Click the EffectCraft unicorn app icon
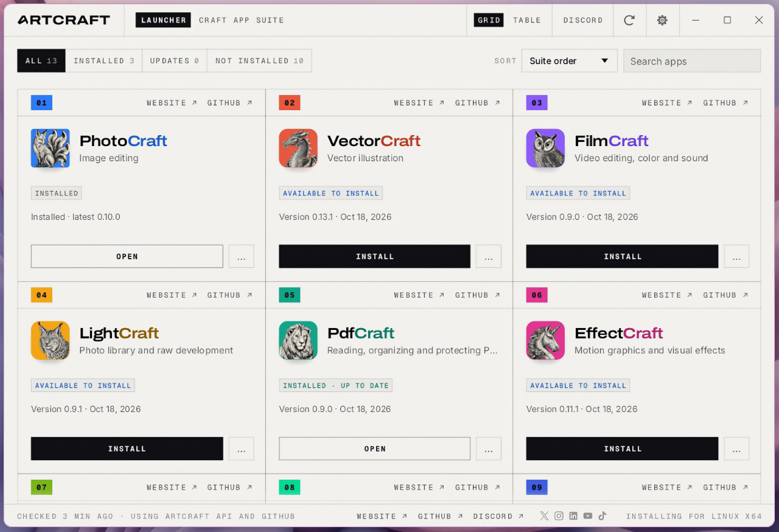The height and width of the screenshot is (532, 779). click(x=546, y=340)
